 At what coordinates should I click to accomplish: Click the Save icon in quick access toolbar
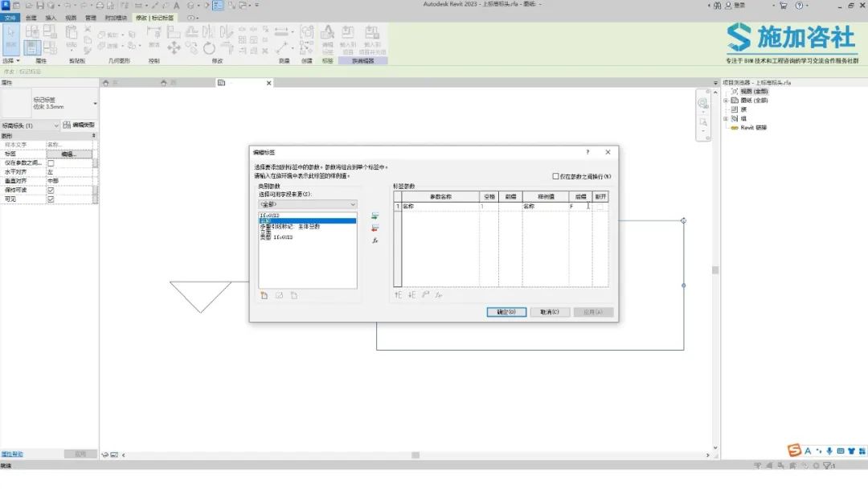pyautogui.click(x=40, y=6)
